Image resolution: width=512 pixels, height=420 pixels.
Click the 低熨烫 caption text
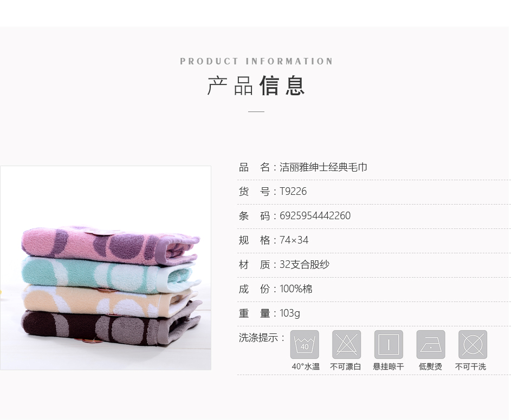tap(430, 366)
